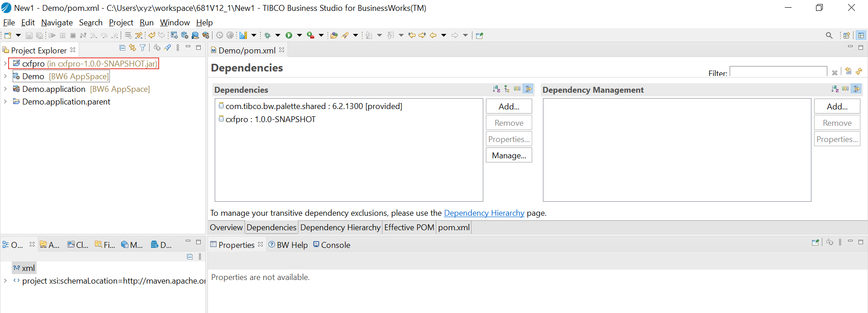Image resolution: width=868 pixels, height=313 pixels.
Task: Click the New wizard toolbar icon
Action: click(8, 35)
